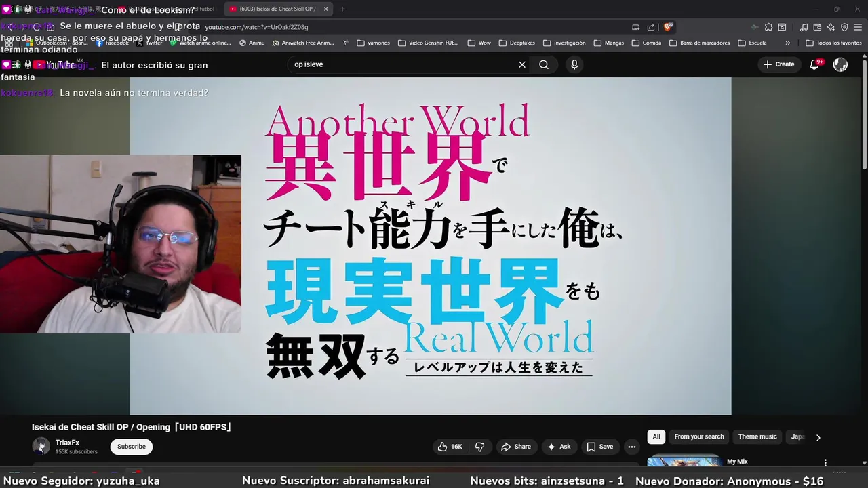
Task: Open Todos los favoritos folder
Action: (833, 43)
